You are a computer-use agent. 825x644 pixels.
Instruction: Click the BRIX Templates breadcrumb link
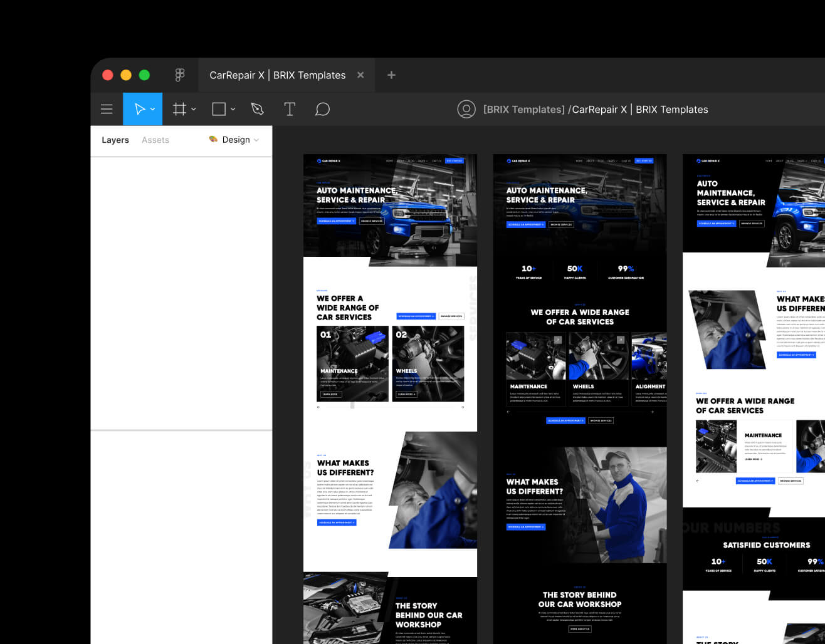[x=525, y=109]
